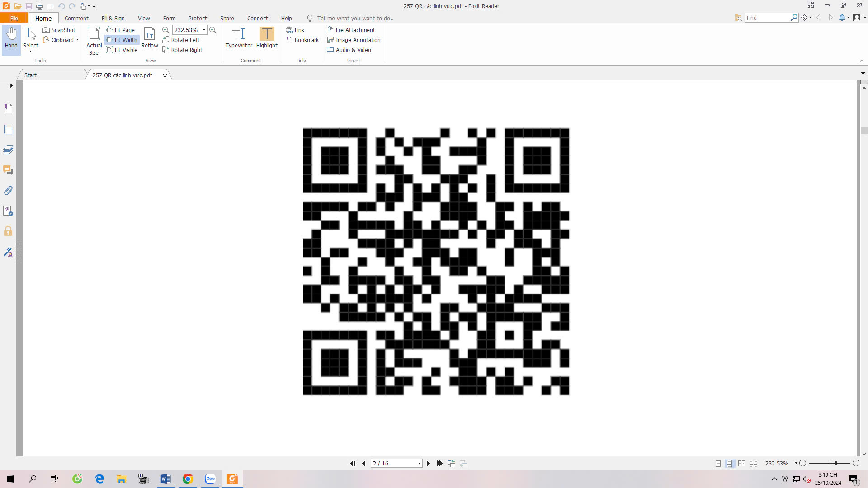868x488 pixels.
Task: Go to previous page
Action: [x=364, y=463]
